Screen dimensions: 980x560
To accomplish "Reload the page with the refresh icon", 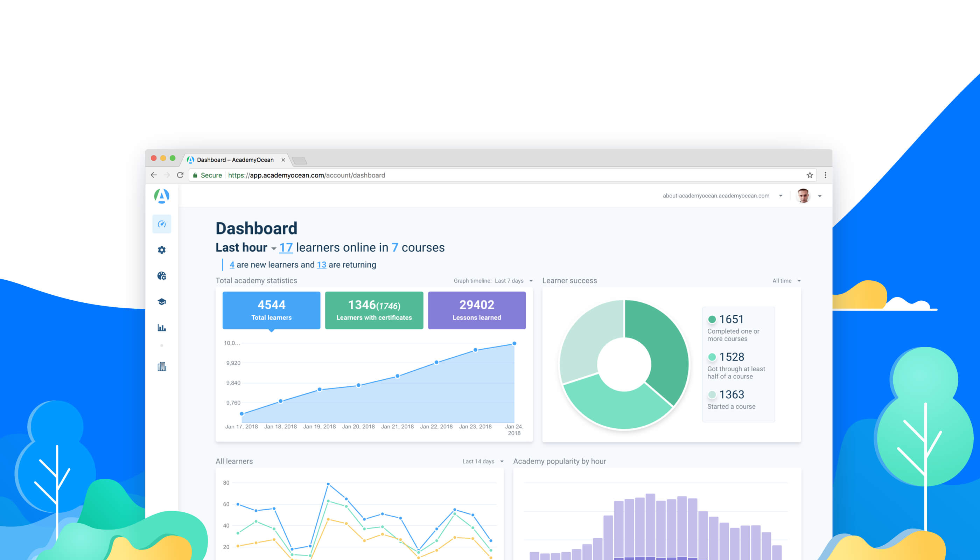I will [x=180, y=175].
